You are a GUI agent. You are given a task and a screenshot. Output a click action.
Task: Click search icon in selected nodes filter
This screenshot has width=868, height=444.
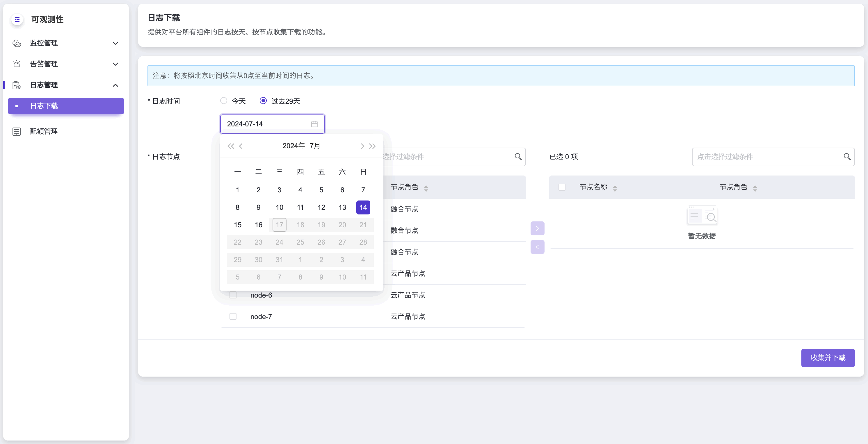(847, 157)
